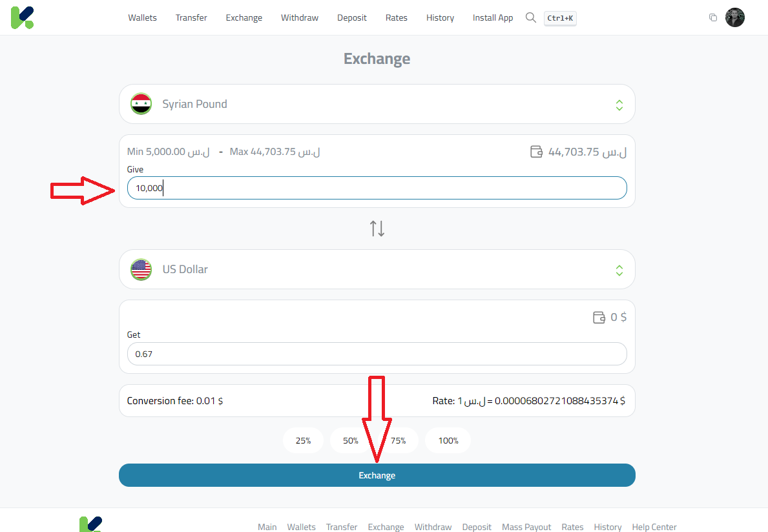The width and height of the screenshot is (768, 532).
Task: Click the copy icon near the avatar
Action: tap(712, 17)
